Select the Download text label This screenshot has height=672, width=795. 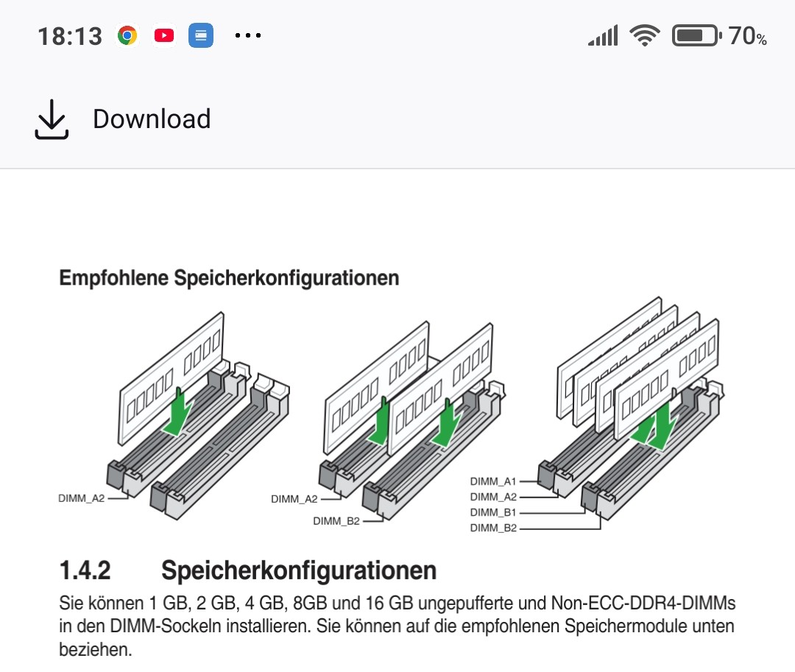coord(152,119)
